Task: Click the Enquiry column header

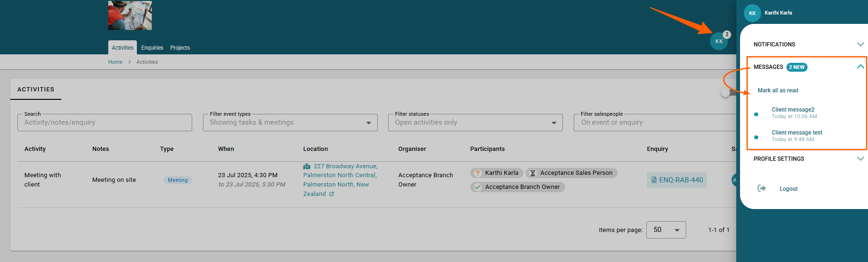Action: 657,149
